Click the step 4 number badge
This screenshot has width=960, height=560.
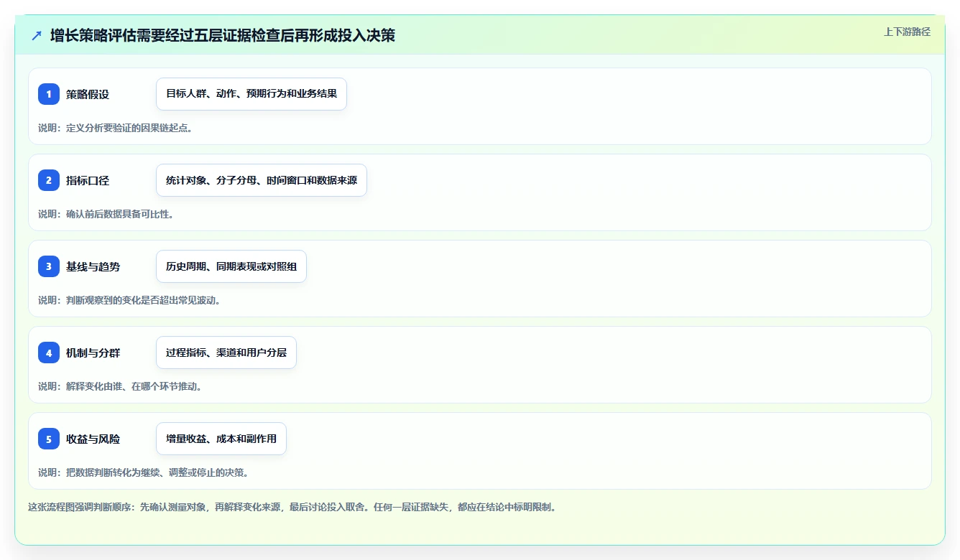pyautogui.click(x=49, y=353)
